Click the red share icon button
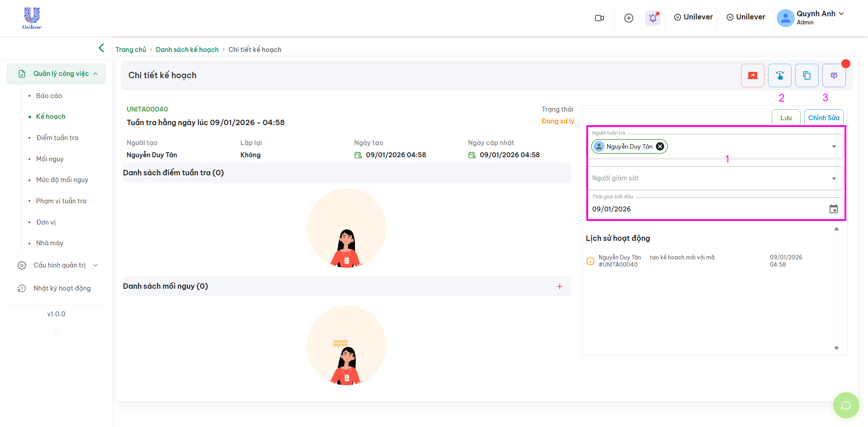 (x=752, y=75)
